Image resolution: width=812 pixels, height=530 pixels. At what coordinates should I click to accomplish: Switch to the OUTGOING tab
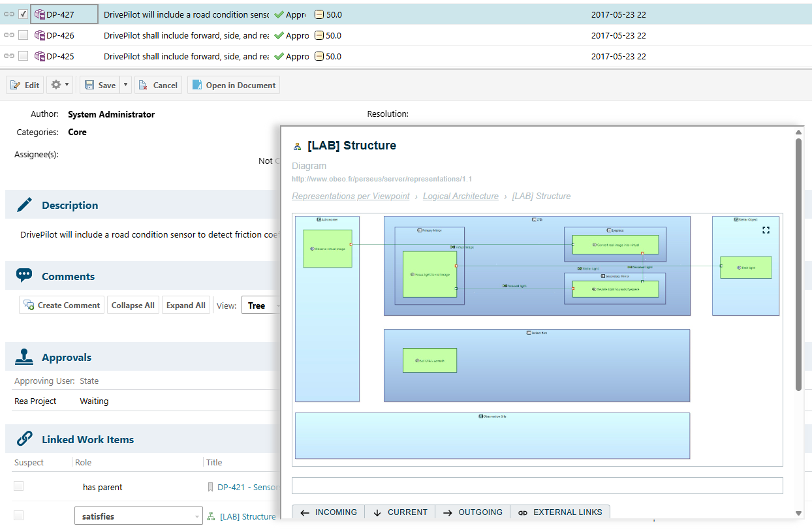pyautogui.click(x=473, y=512)
